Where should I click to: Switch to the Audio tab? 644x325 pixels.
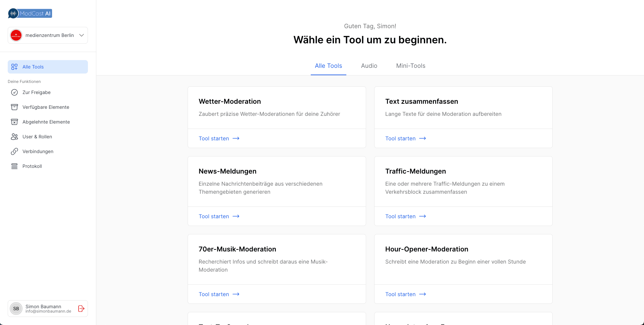coord(369,66)
